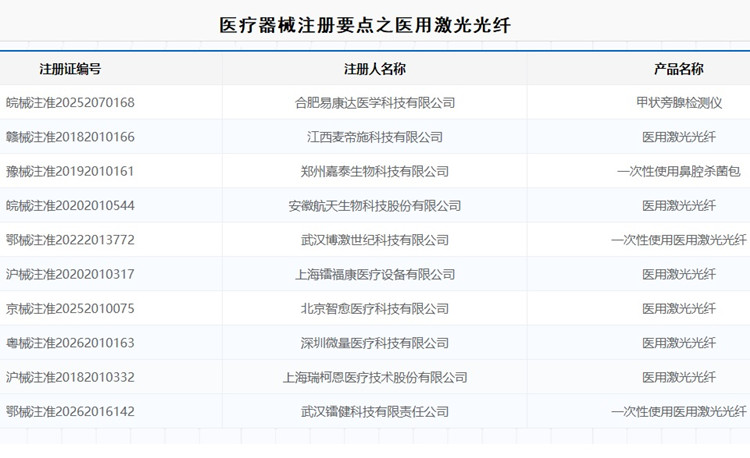750x458 pixels.
Task: Select registration number 粤械注准20262010163
Action: click(x=70, y=343)
